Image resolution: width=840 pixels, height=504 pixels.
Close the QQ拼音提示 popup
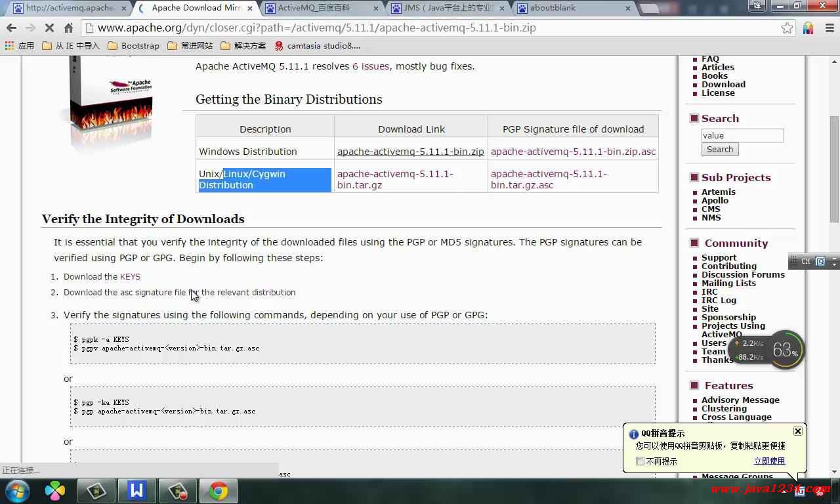point(798,431)
